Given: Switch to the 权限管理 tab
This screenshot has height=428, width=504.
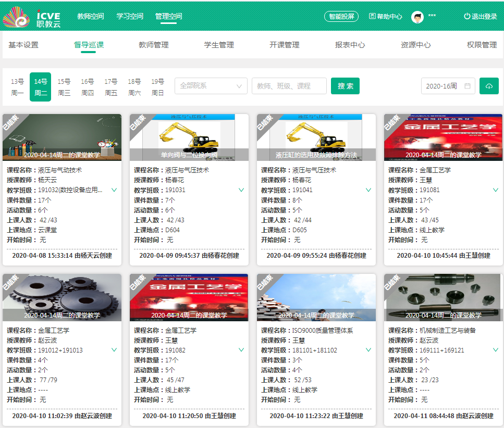Looking at the screenshot, I should point(482,45).
